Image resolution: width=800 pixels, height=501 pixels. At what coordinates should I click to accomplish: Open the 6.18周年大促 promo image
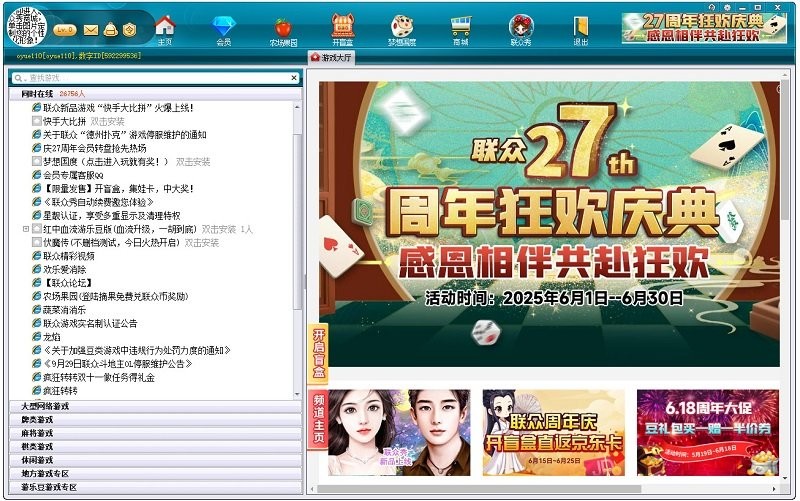[708, 433]
